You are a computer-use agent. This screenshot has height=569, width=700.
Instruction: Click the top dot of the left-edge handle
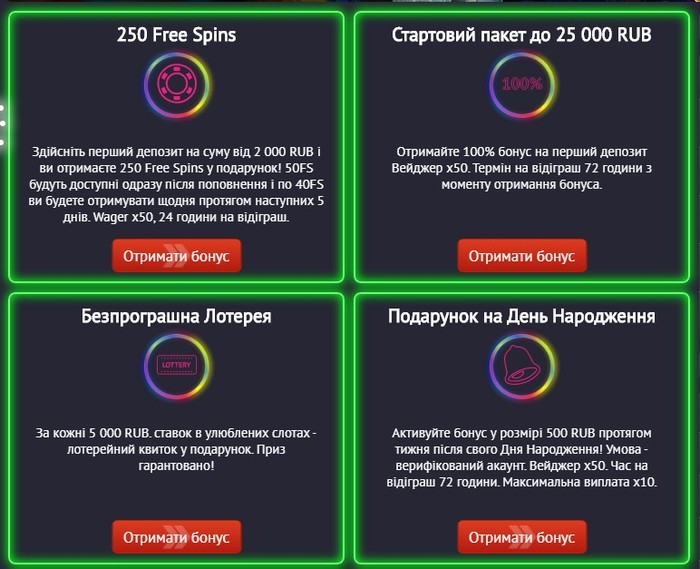3,110
